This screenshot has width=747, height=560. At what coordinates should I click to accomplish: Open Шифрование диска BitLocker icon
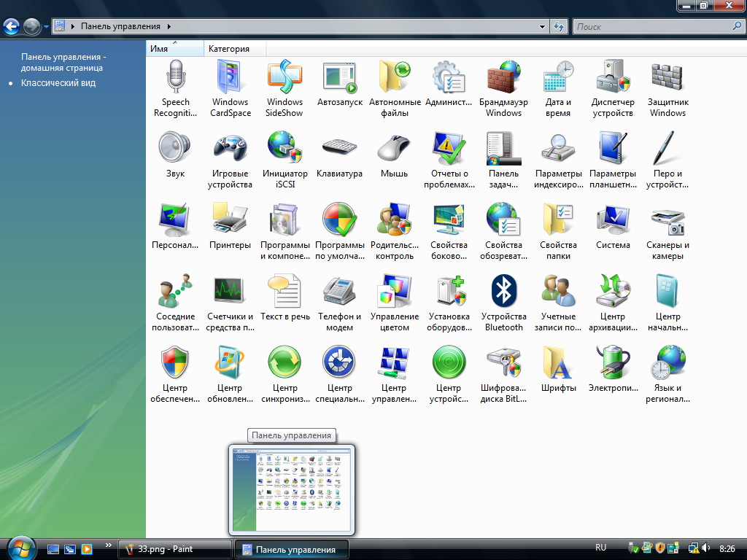coord(503,362)
